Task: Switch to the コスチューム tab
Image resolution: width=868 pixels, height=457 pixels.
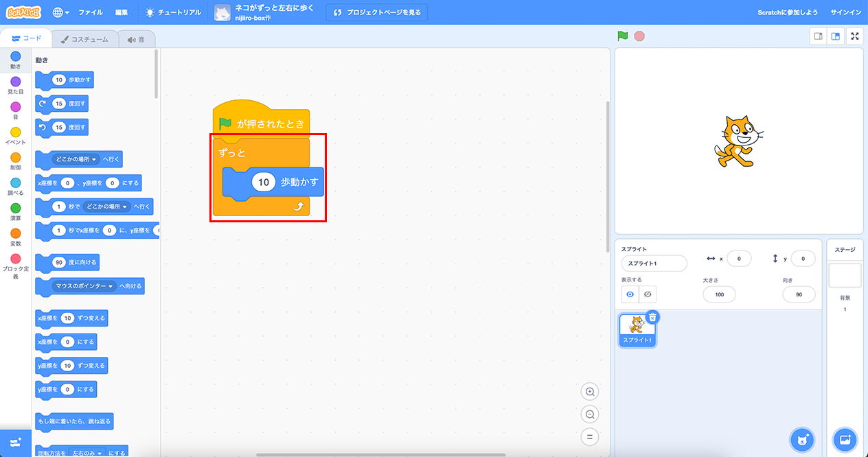Action: pyautogui.click(x=84, y=39)
